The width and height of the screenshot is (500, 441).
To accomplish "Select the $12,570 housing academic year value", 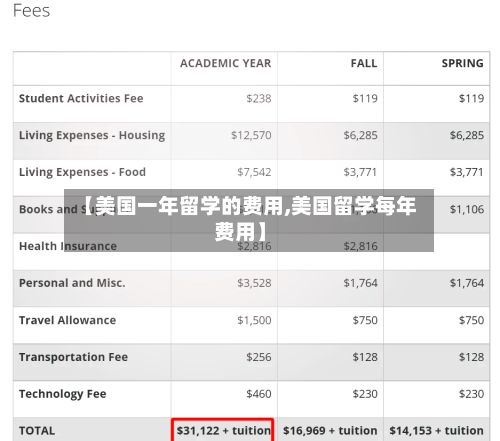I will tap(251, 135).
